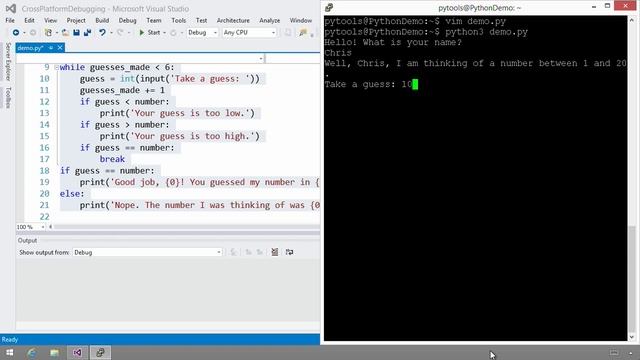Open the Project menu
Image resolution: width=640 pixels, height=360 pixels.
pyautogui.click(x=76, y=20)
